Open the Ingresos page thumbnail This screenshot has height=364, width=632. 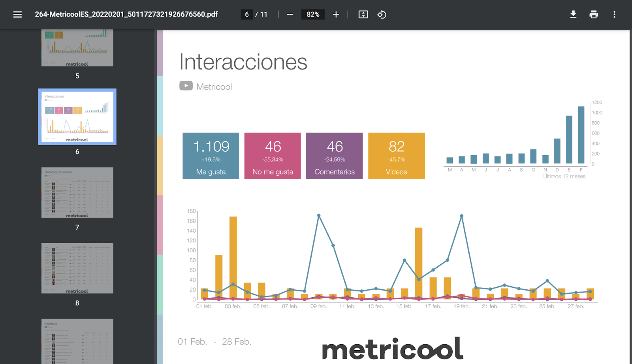coord(77,341)
